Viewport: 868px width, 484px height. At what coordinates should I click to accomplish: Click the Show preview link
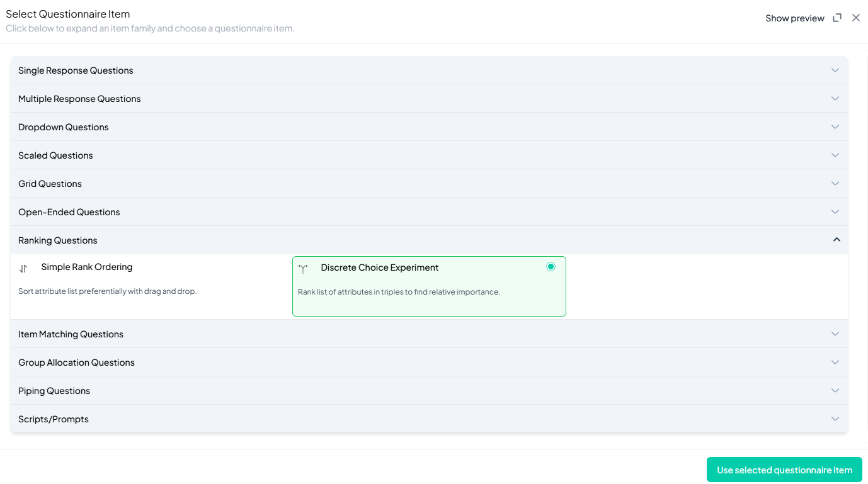tap(794, 18)
